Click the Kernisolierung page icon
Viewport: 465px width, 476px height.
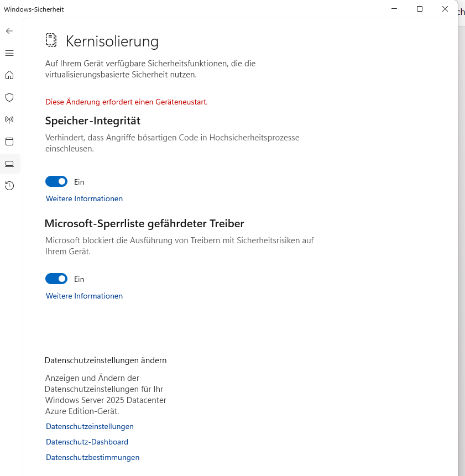click(x=51, y=40)
